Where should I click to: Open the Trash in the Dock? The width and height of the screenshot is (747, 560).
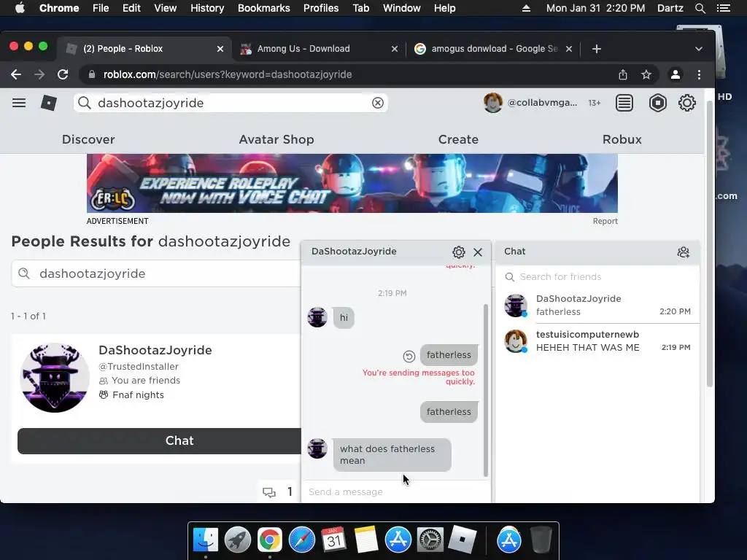click(x=541, y=540)
